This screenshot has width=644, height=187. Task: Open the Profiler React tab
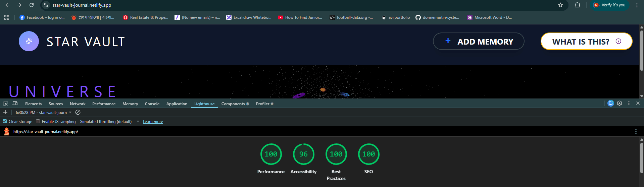point(264,104)
